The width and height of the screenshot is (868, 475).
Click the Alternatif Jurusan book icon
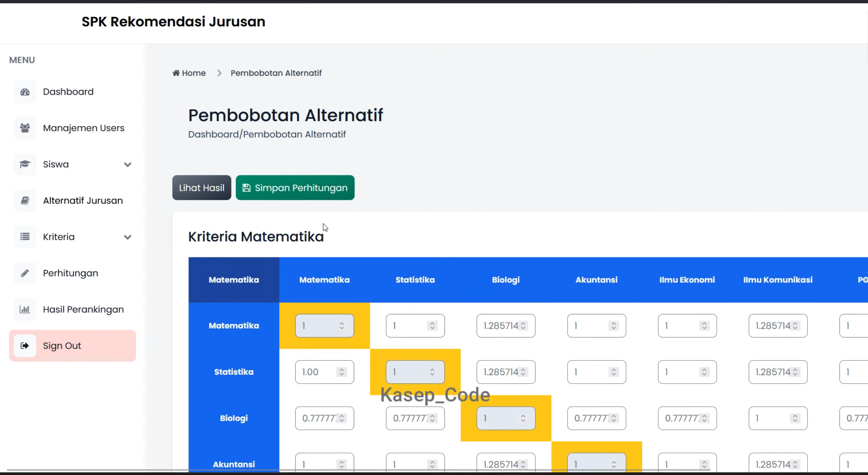click(25, 200)
